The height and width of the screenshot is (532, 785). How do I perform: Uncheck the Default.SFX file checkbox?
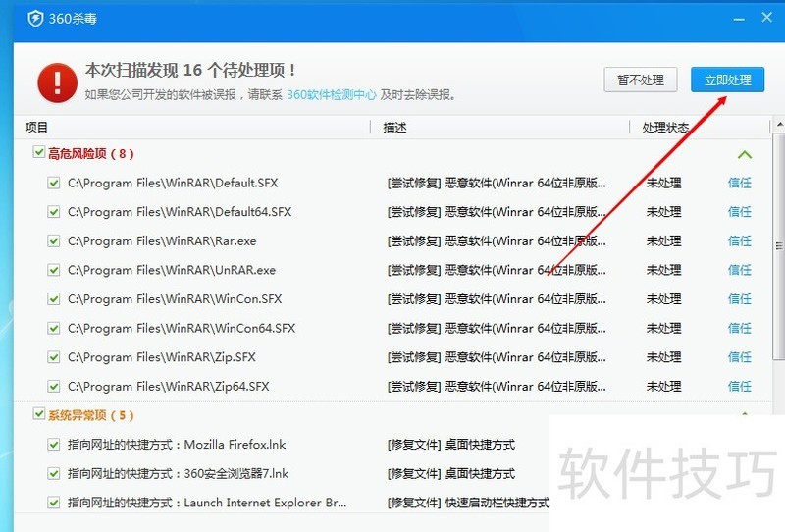(54, 184)
